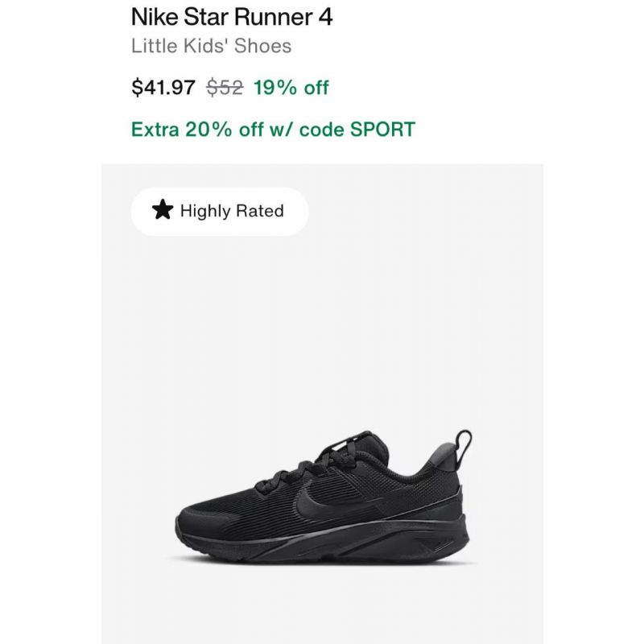Open the black sneaker product photo

tap(323, 497)
